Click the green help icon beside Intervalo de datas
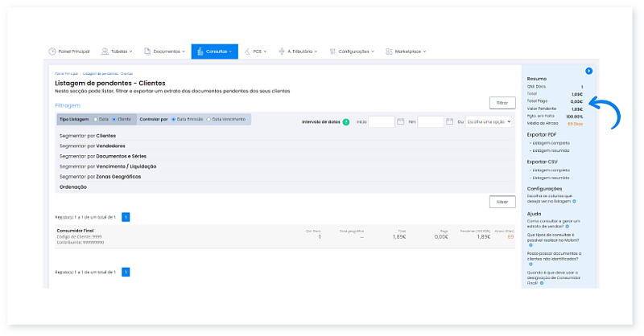 pos(346,122)
